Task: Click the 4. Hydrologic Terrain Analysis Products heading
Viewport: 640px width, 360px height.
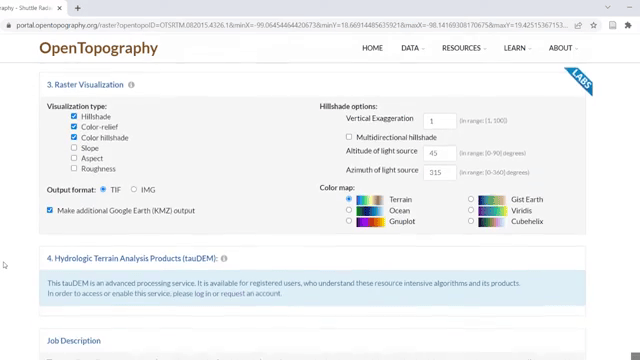Action: [x=132, y=258]
